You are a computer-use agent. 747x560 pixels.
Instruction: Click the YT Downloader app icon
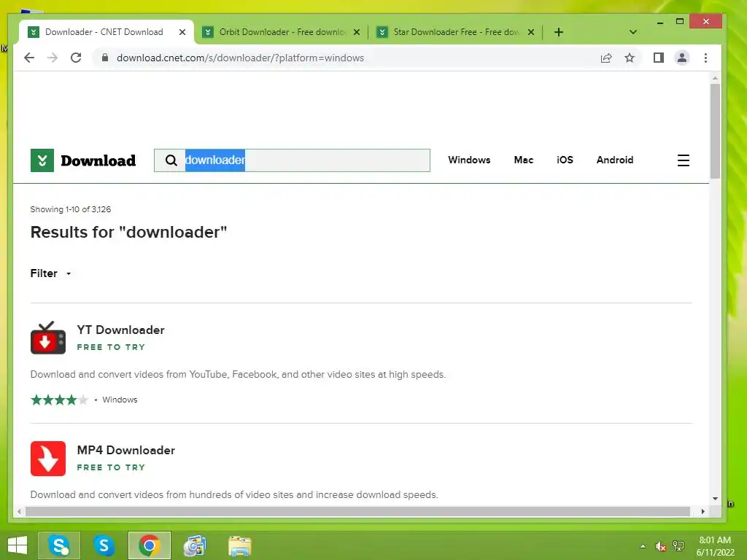(47, 338)
